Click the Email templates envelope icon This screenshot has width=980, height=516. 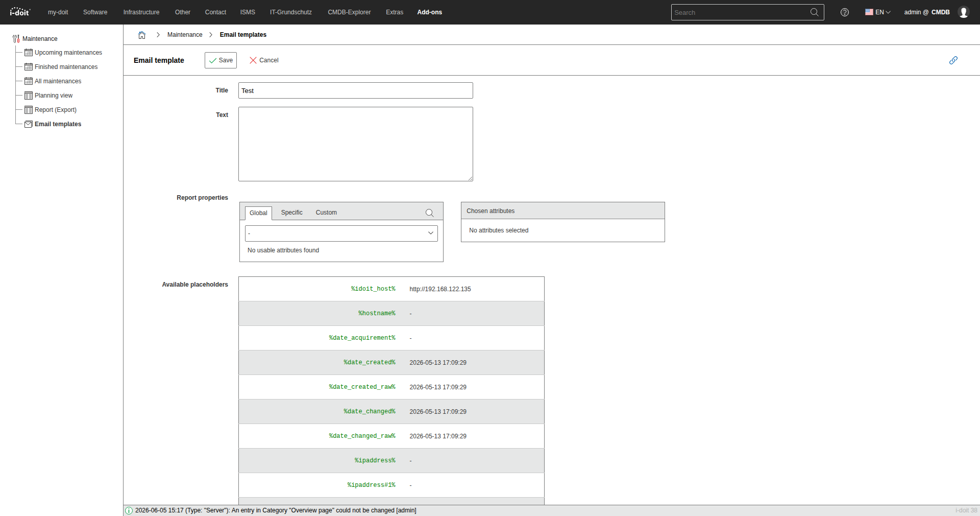(x=29, y=124)
